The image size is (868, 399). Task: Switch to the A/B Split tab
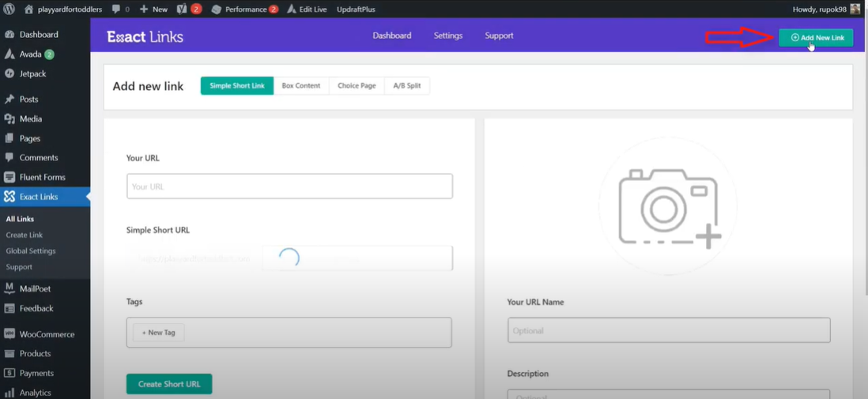click(x=407, y=86)
